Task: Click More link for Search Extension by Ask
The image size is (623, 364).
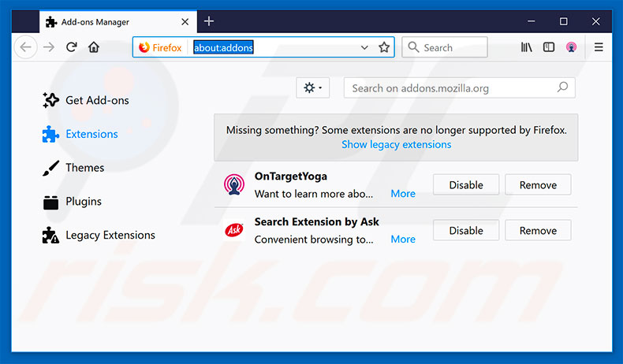Action: coord(403,239)
